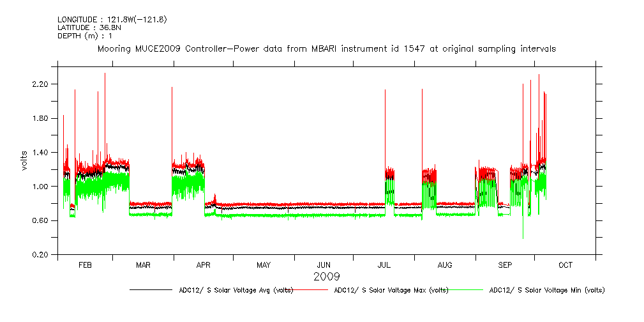Image resolution: width=644 pixels, height=322 pixels.
Task: Select the LONGITUDE text line
Action: click(112, 20)
